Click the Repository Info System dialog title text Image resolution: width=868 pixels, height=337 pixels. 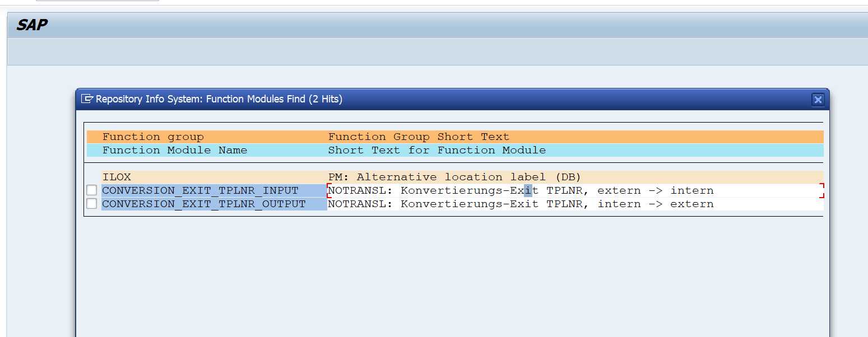click(x=219, y=99)
